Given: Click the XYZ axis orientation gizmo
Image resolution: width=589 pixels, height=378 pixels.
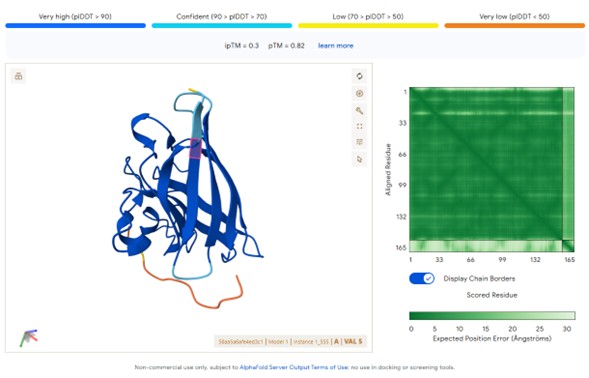Looking at the screenshot, I should [x=29, y=337].
